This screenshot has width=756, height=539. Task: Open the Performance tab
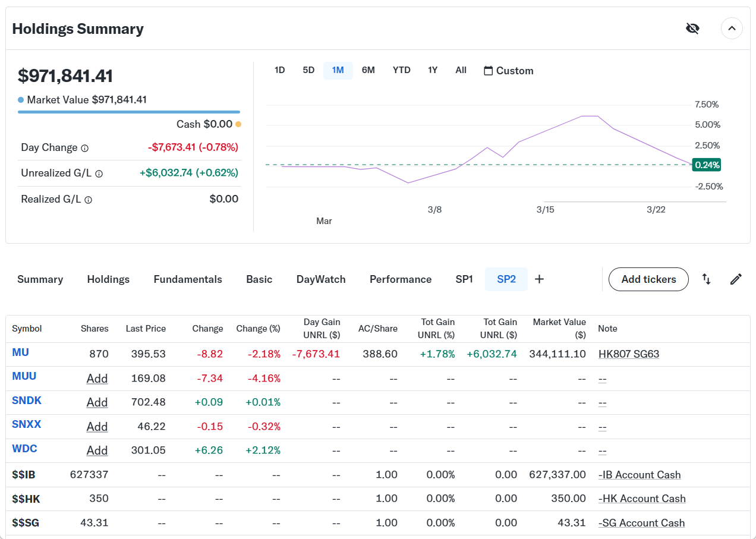click(401, 279)
